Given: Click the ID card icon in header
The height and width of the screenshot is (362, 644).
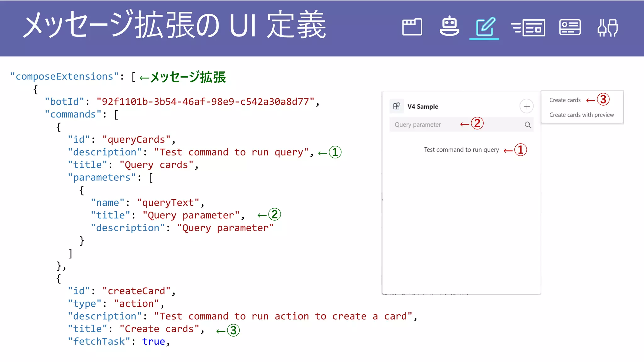Looking at the screenshot, I should pos(570,27).
